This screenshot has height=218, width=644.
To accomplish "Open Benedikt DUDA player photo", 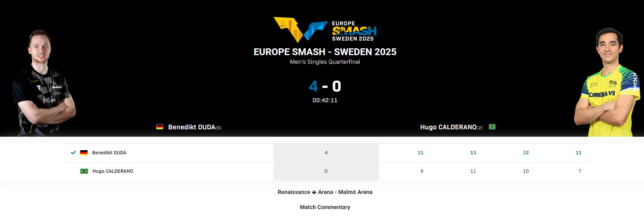I will (43, 83).
